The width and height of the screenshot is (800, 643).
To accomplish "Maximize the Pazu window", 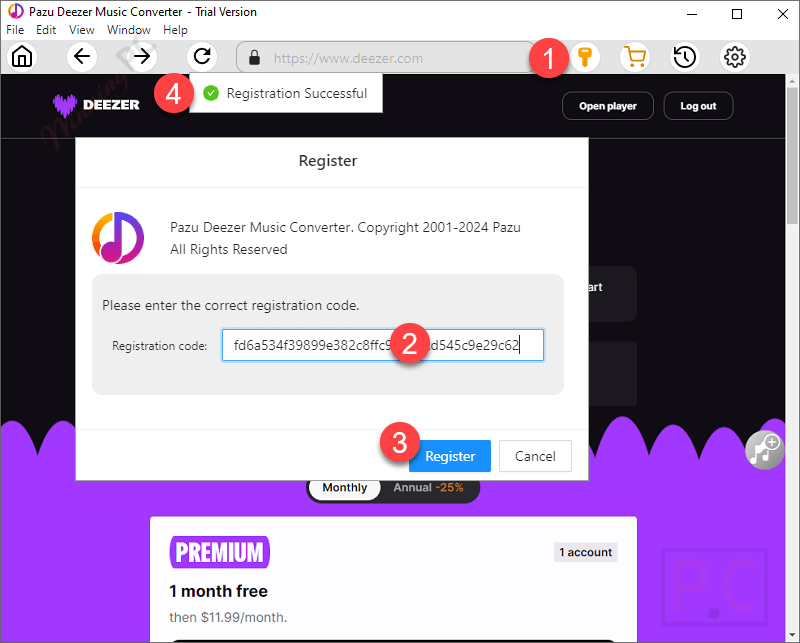I will [737, 14].
